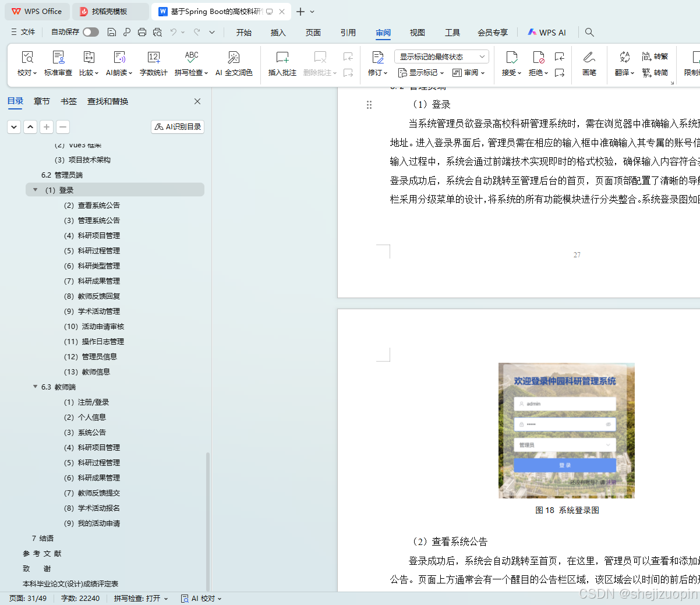This screenshot has width=700, height=605.
Task: Click 插入批注 insert comment
Action: [x=282, y=64]
